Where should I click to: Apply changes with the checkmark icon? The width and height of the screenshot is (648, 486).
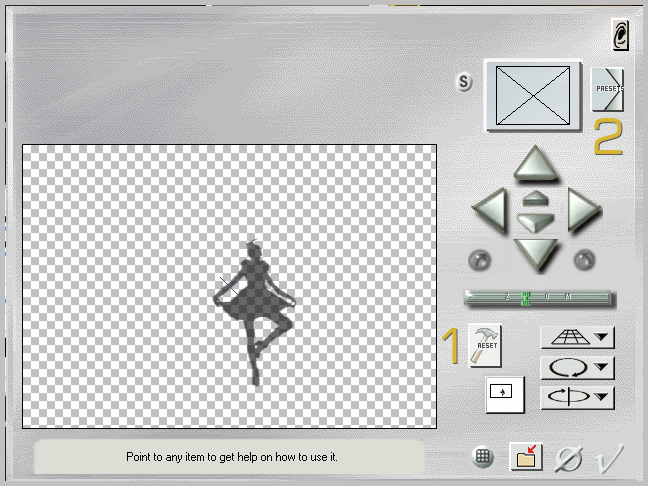tap(608, 459)
